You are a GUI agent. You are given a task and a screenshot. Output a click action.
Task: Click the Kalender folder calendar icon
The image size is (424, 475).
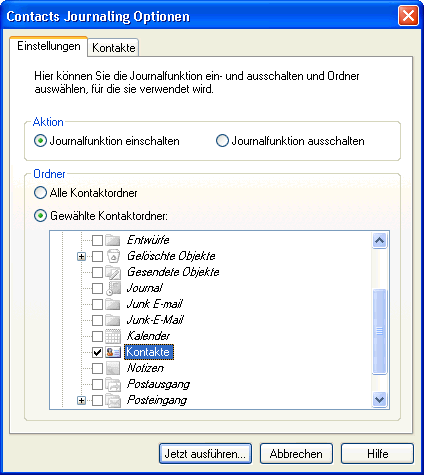(113, 336)
